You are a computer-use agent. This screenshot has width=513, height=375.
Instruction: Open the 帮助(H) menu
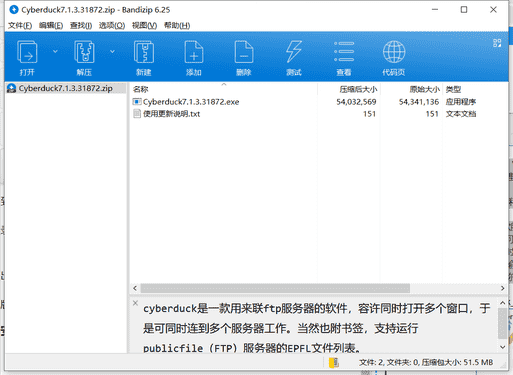click(x=177, y=25)
